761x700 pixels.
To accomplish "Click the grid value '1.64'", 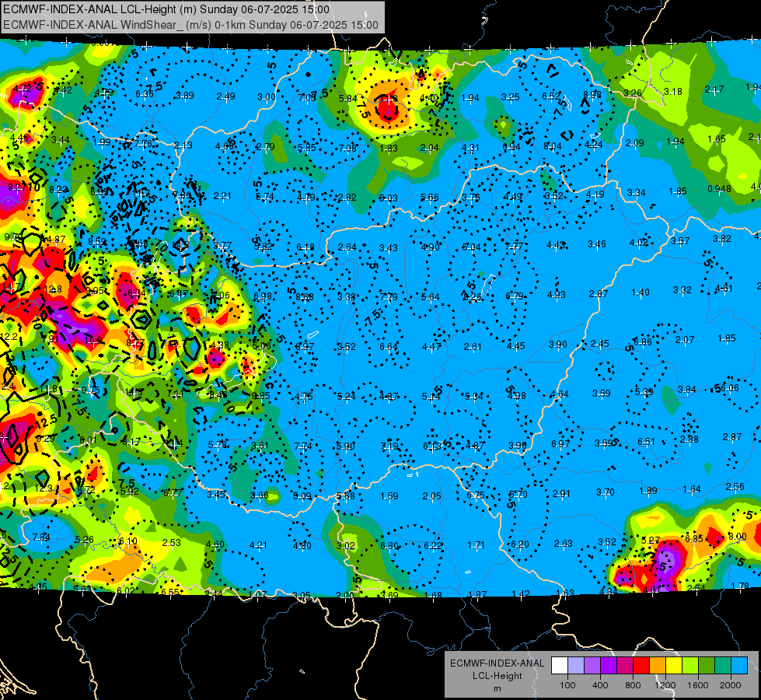I will coord(692,488).
